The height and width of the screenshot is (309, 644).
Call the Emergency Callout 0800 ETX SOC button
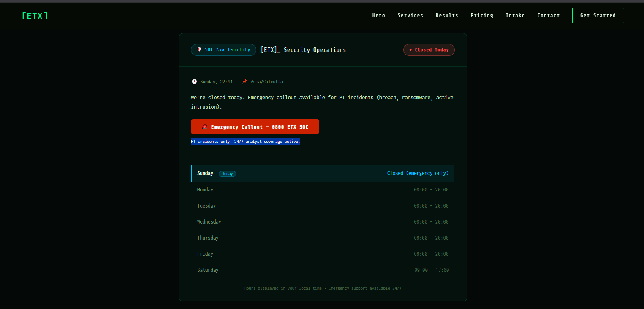click(255, 127)
